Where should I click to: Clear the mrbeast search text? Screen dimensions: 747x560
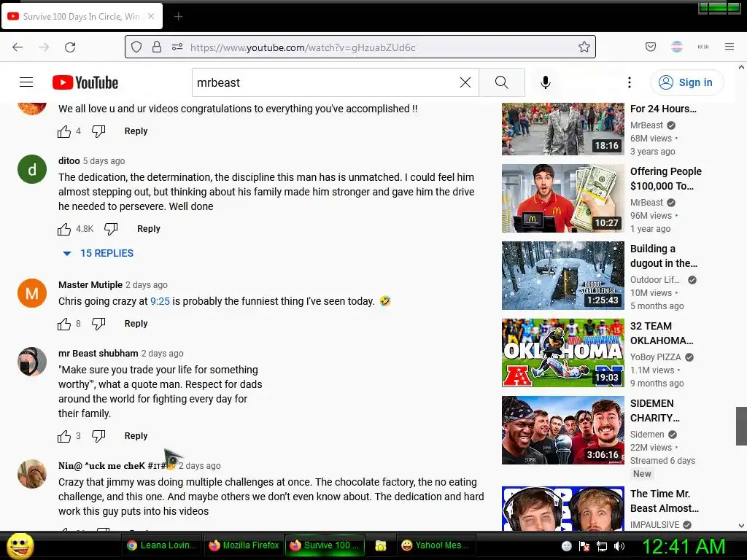tap(465, 82)
